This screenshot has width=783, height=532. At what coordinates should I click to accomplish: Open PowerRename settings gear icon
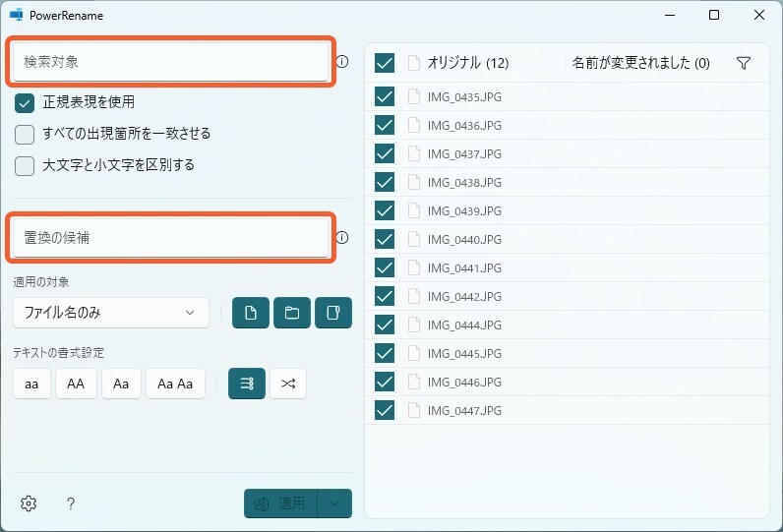pos(29,503)
